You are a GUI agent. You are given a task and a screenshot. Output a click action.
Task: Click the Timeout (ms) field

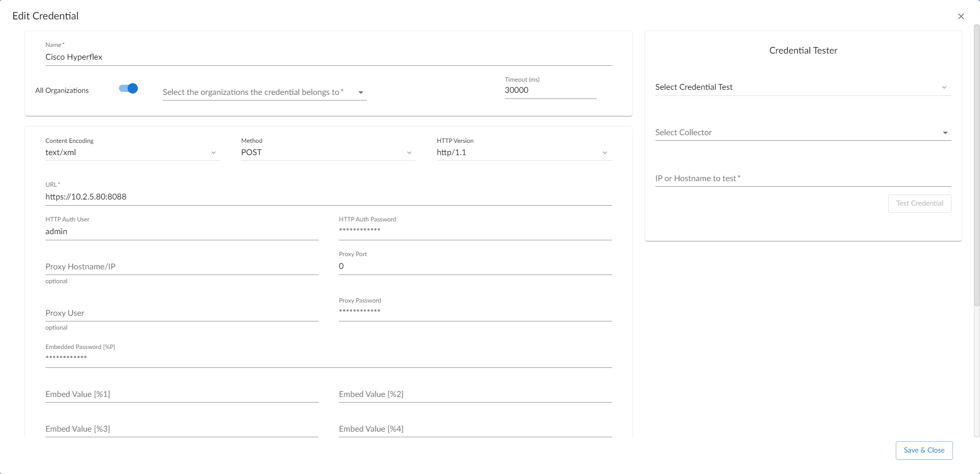point(550,90)
